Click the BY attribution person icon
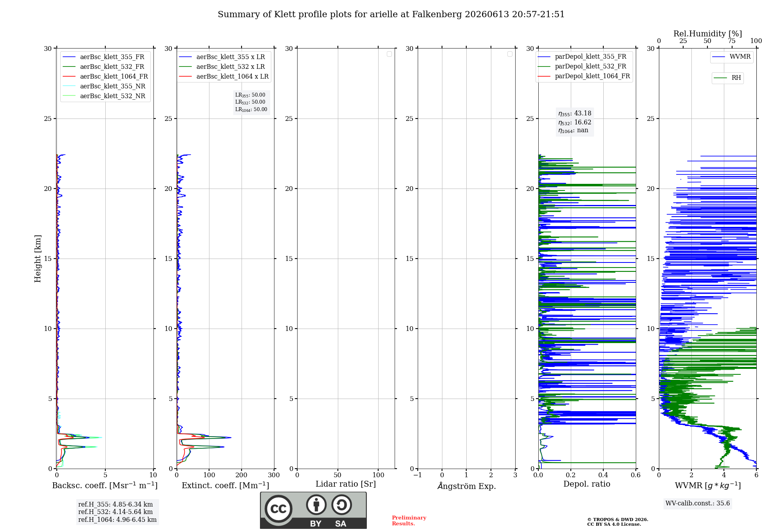 (x=316, y=505)
